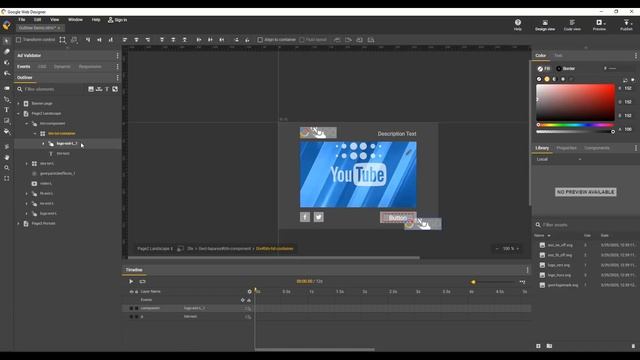Toggle the Fluid layout checkbox
The width and height of the screenshot is (640, 360).
302,40
